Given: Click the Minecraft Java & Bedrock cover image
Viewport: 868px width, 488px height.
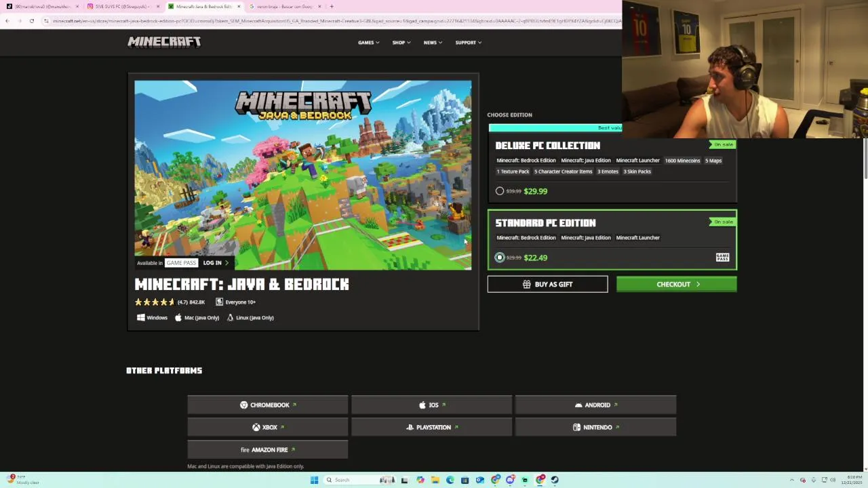Looking at the screenshot, I should click(x=302, y=175).
